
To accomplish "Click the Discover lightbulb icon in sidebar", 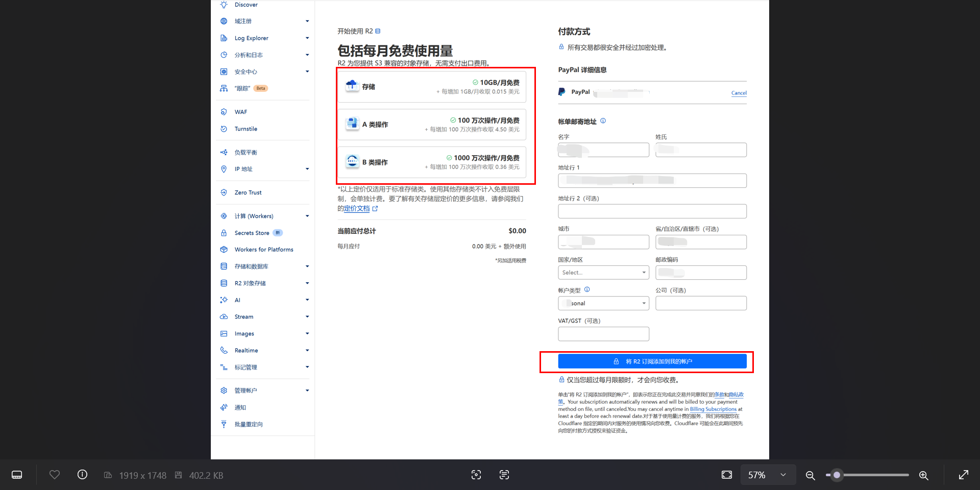I will coord(224,5).
